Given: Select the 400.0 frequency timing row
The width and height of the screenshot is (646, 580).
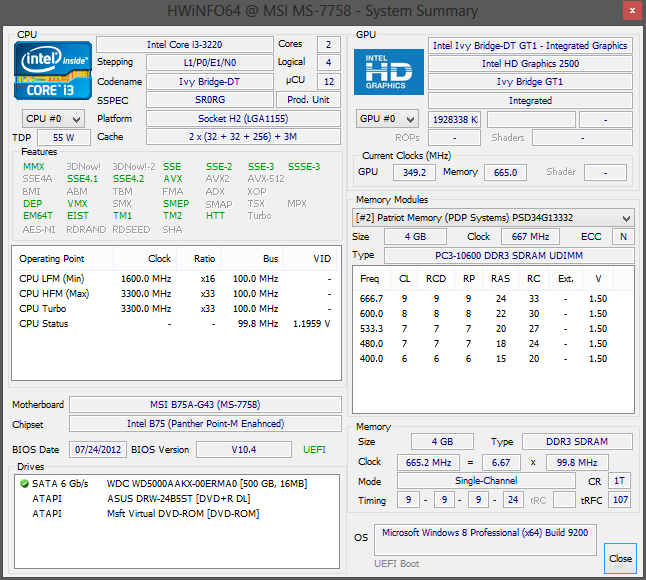Looking at the screenshot, I should tap(493, 359).
